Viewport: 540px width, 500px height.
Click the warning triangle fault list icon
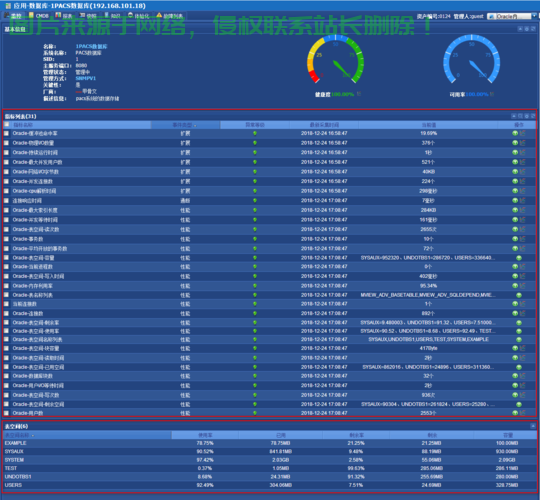tap(159, 15)
